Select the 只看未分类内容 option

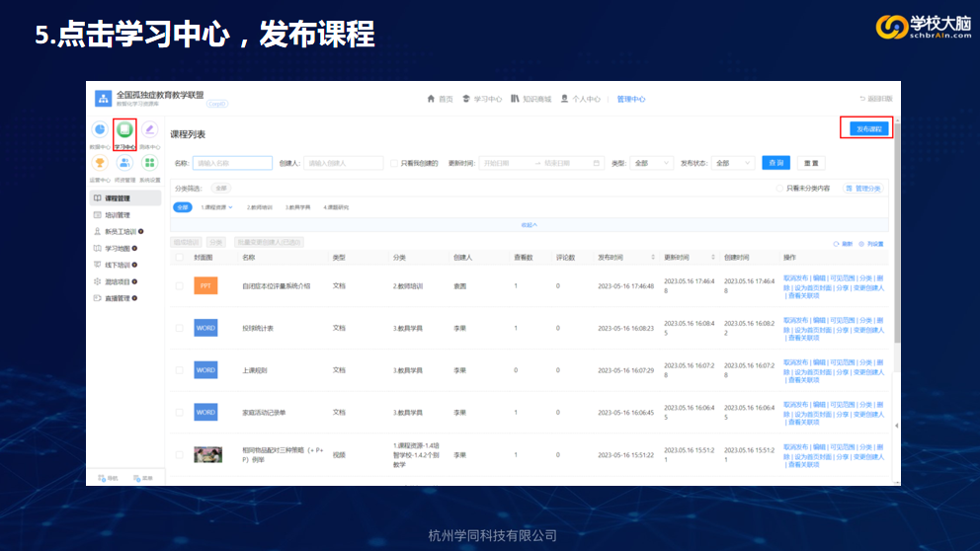click(x=779, y=188)
